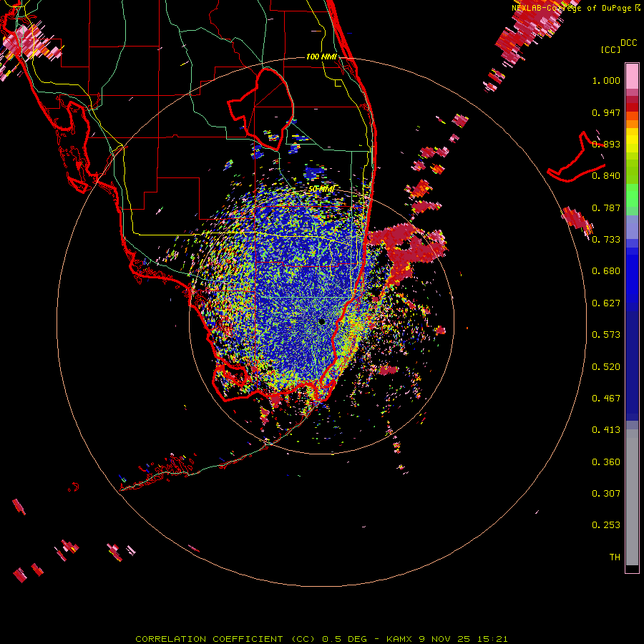
Task: Click the 1.000 color scale value
Action: pyautogui.click(x=606, y=80)
